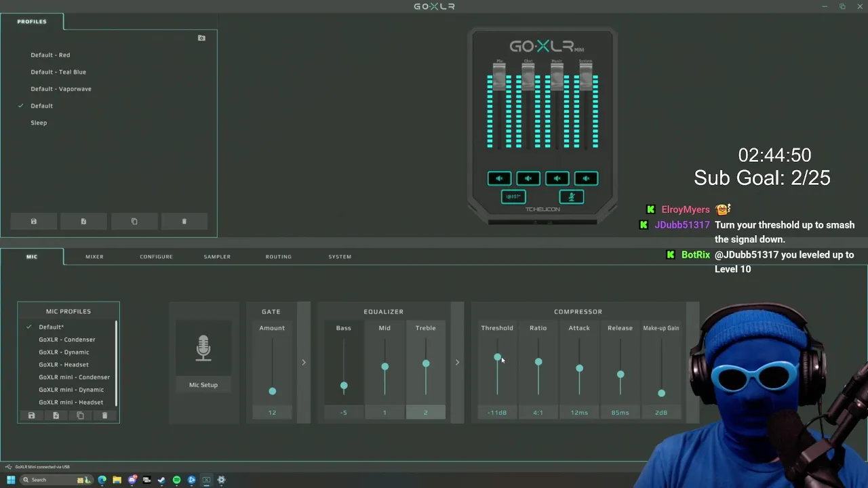
Task: Open File Explorer from the taskbar
Action: click(117, 480)
